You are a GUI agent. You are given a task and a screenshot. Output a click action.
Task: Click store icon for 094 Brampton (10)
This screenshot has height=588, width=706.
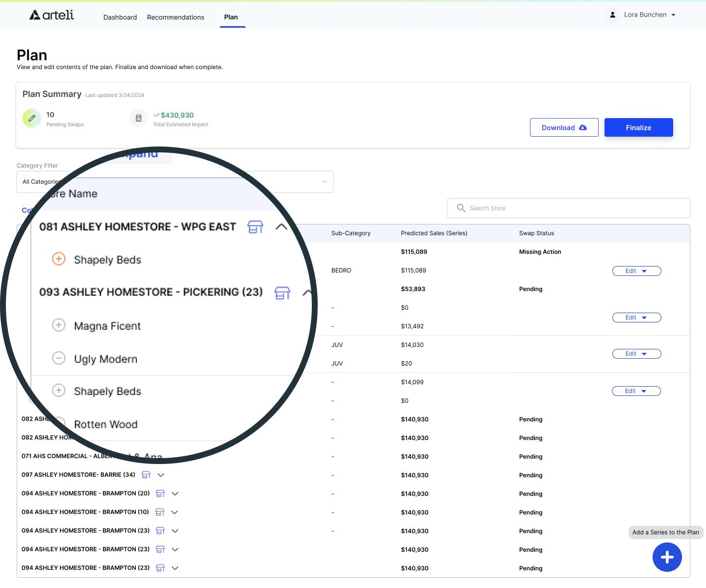[x=160, y=512]
